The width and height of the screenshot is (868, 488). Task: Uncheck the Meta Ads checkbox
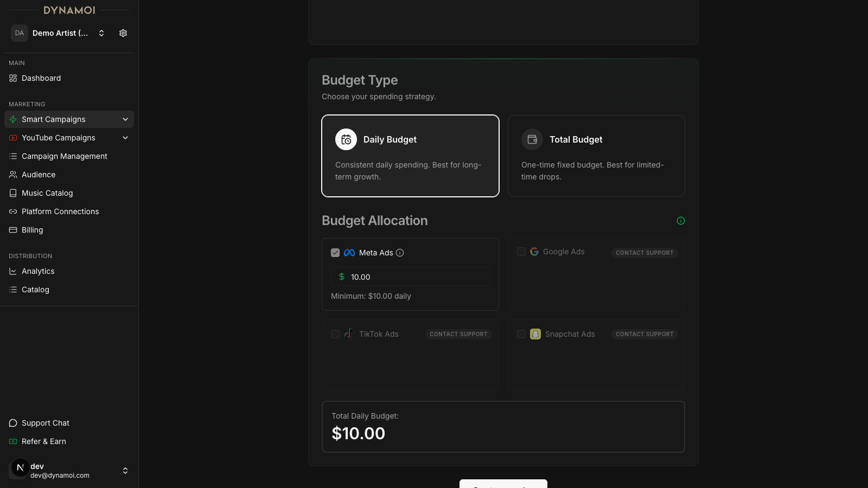click(x=335, y=253)
